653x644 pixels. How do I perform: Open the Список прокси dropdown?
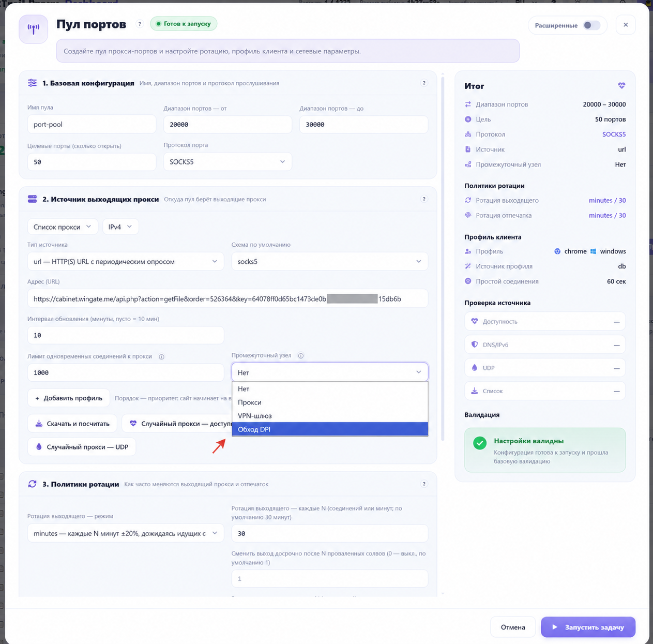(63, 227)
